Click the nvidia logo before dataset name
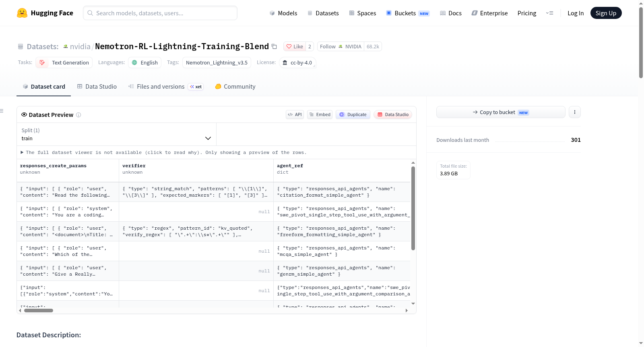The height and width of the screenshot is (347, 644). pyautogui.click(x=66, y=46)
